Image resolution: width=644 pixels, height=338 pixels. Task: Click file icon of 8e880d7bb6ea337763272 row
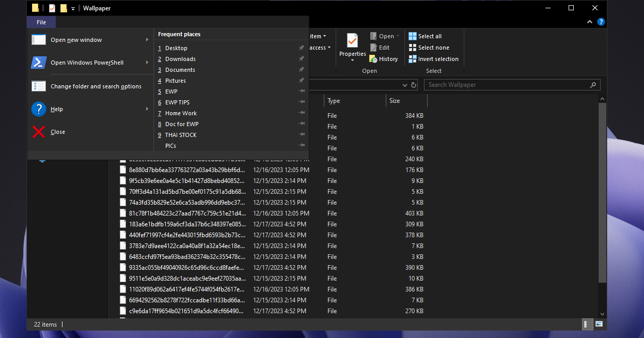pyautogui.click(x=123, y=170)
